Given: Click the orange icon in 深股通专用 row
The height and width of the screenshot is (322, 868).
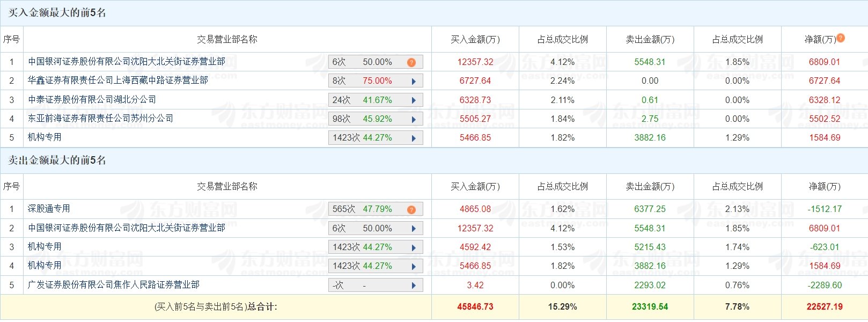Looking at the screenshot, I should point(411,209).
